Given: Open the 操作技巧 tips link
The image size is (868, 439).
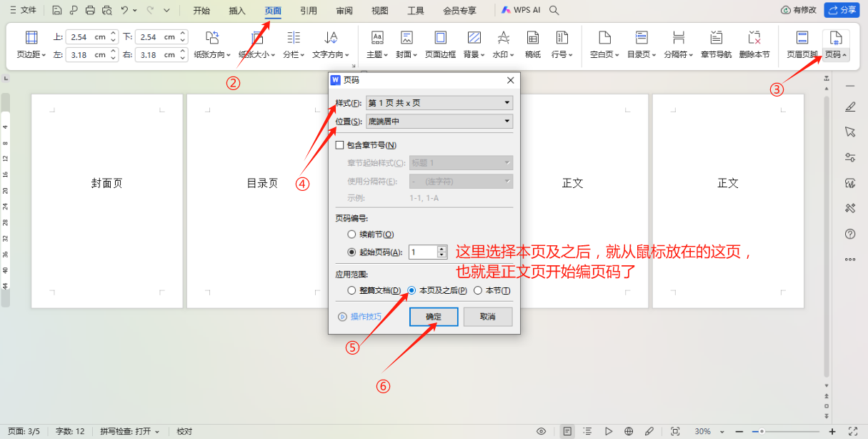Looking at the screenshot, I should click(x=360, y=317).
